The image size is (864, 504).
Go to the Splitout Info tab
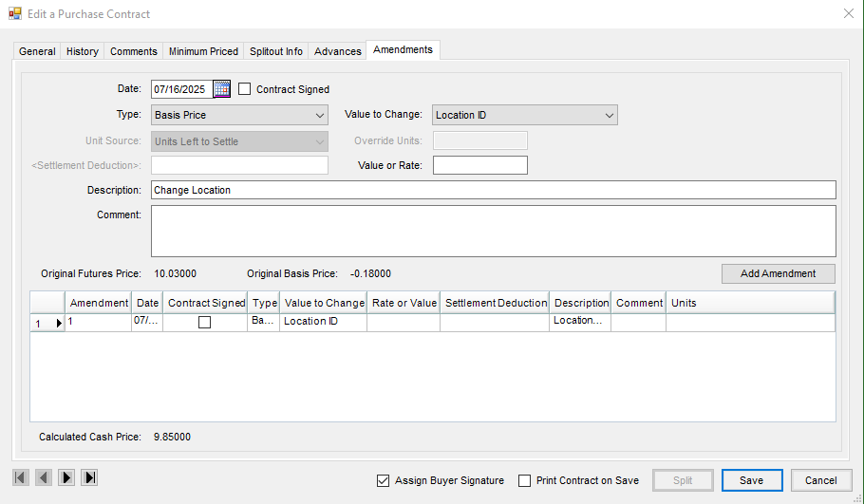tap(276, 51)
